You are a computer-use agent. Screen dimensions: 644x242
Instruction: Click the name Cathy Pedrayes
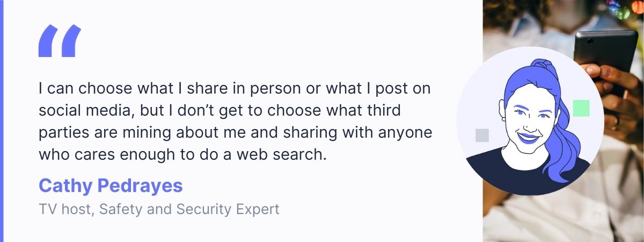(111, 186)
